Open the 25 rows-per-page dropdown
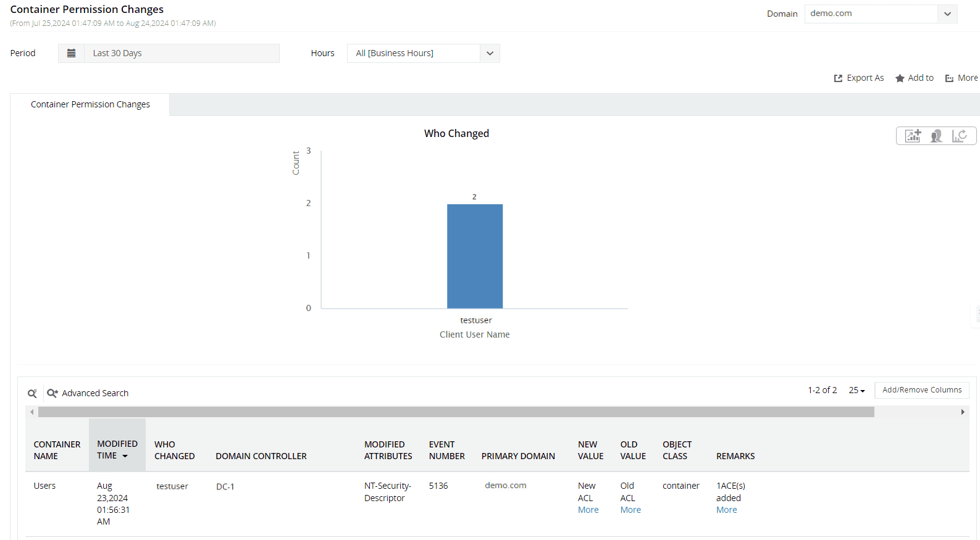980x540 pixels. tap(856, 390)
